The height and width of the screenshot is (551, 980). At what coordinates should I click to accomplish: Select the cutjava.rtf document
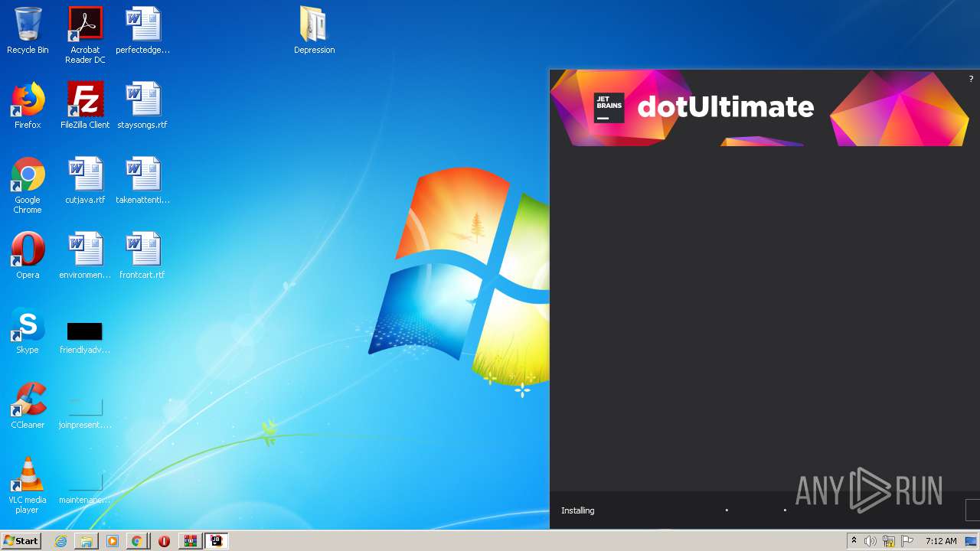(x=85, y=181)
